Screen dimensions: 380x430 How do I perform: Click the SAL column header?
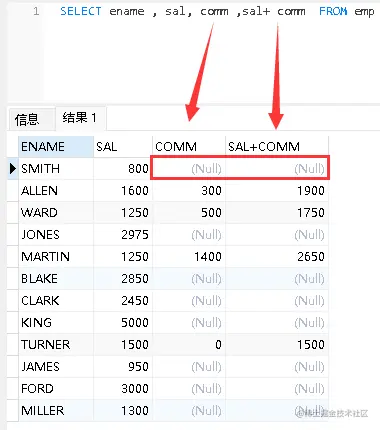click(123, 147)
